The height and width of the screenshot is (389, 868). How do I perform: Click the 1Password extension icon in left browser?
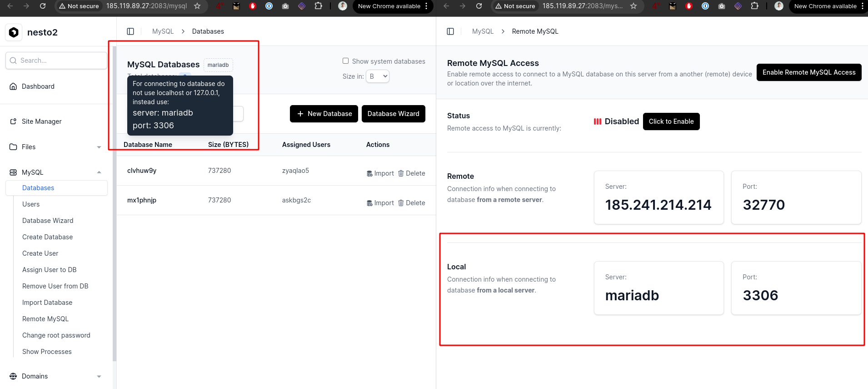pyautogui.click(x=269, y=6)
